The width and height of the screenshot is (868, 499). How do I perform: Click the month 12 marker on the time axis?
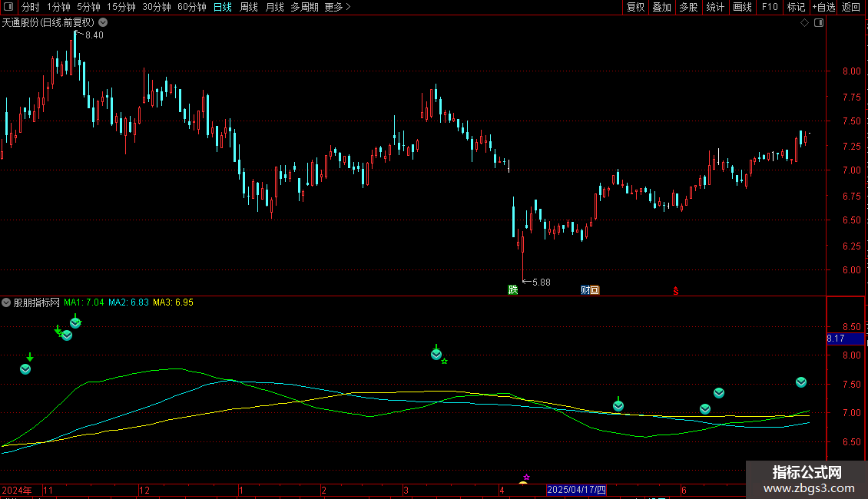[x=144, y=490]
